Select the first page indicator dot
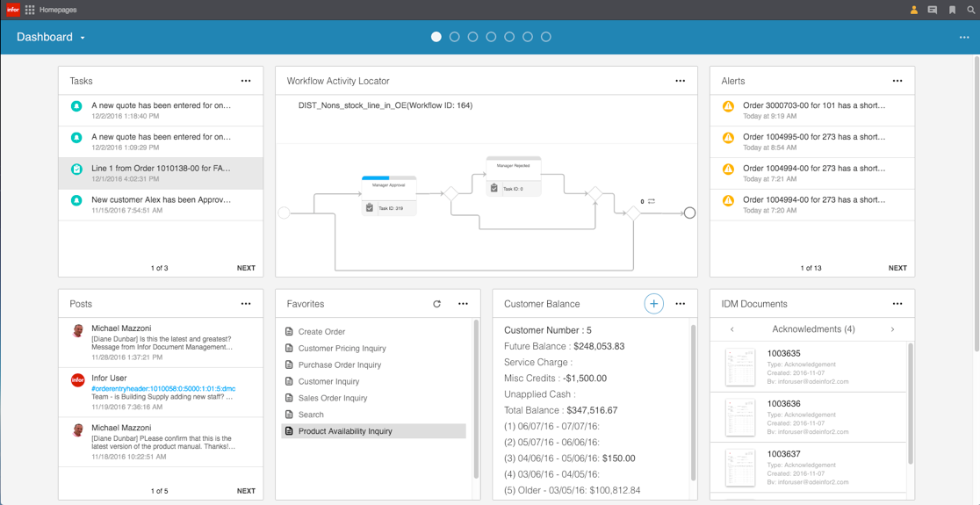 tap(436, 37)
